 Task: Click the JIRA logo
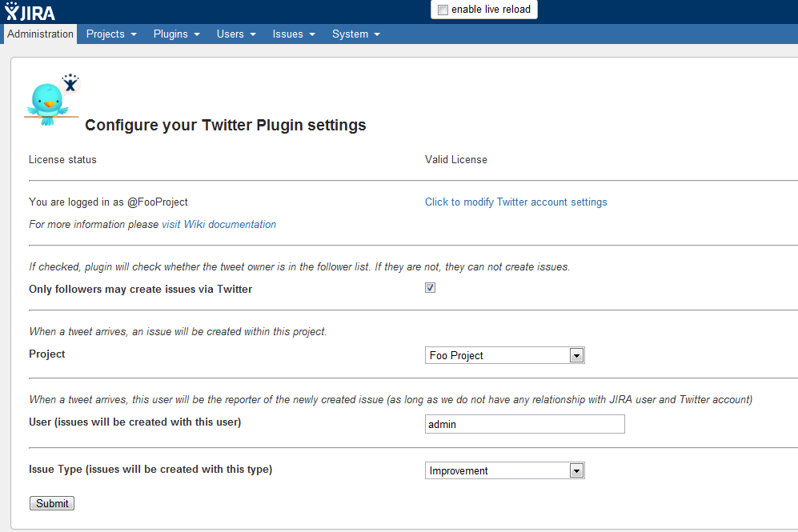click(30, 12)
